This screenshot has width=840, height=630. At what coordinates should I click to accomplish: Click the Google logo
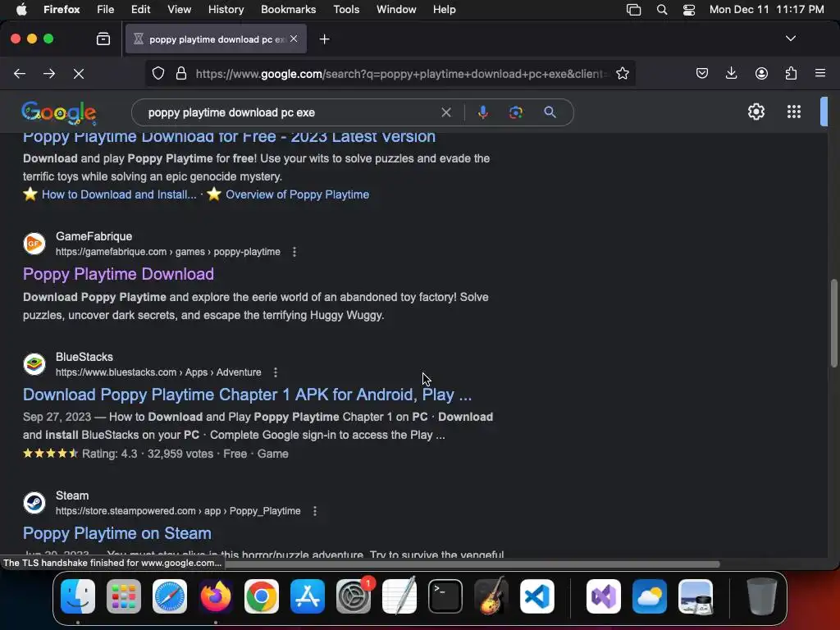(x=59, y=112)
